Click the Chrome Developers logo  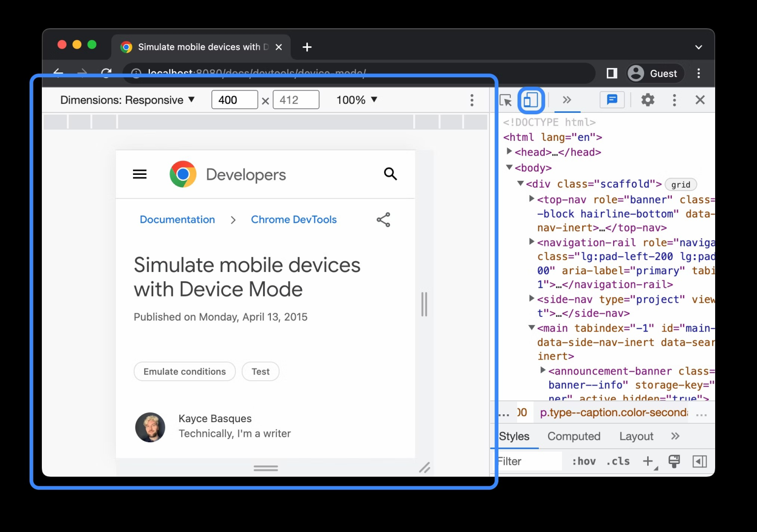point(228,174)
